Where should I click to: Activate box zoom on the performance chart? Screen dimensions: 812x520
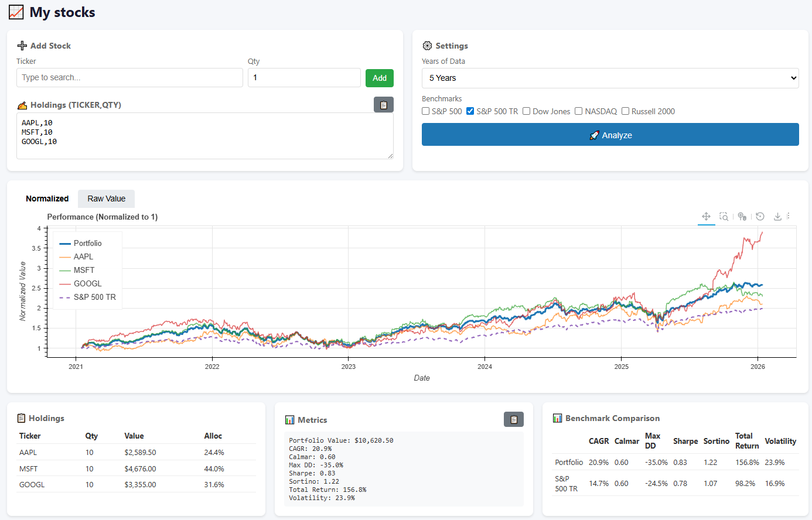point(724,217)
